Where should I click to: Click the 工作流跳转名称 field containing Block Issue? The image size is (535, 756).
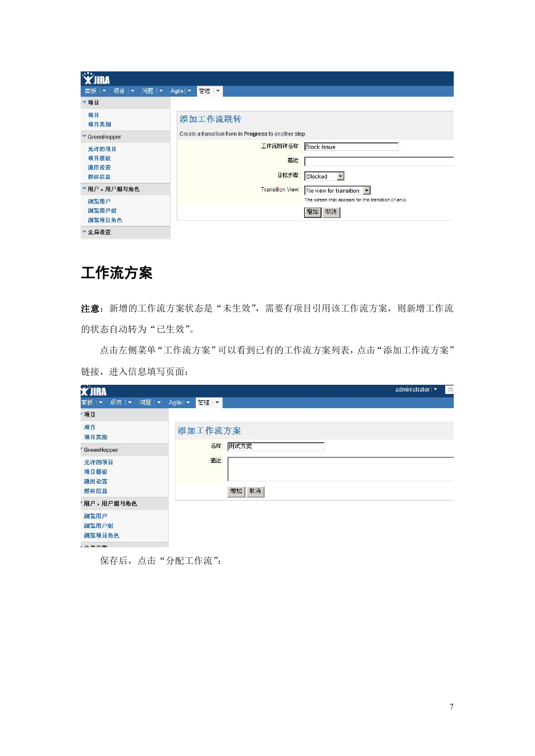point(351,147)
